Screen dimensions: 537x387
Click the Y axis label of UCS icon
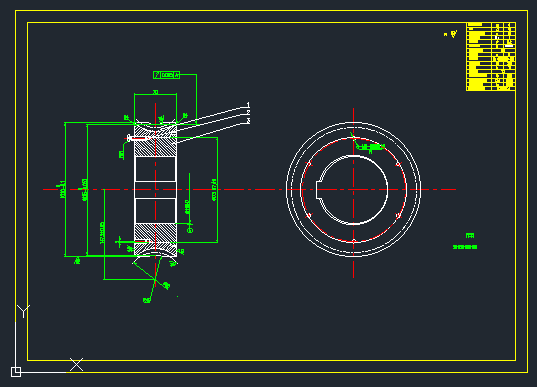coord(23,311)
